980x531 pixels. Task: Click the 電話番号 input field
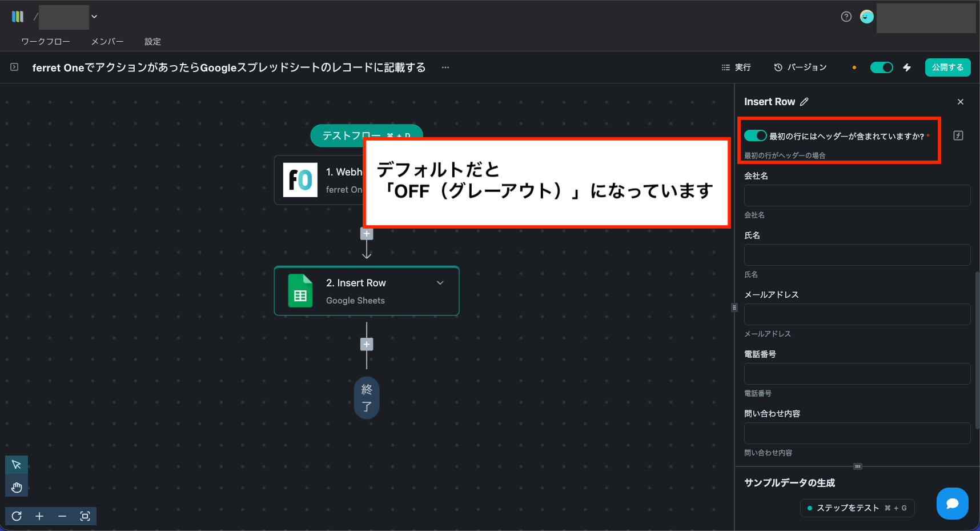click(857, 374)
